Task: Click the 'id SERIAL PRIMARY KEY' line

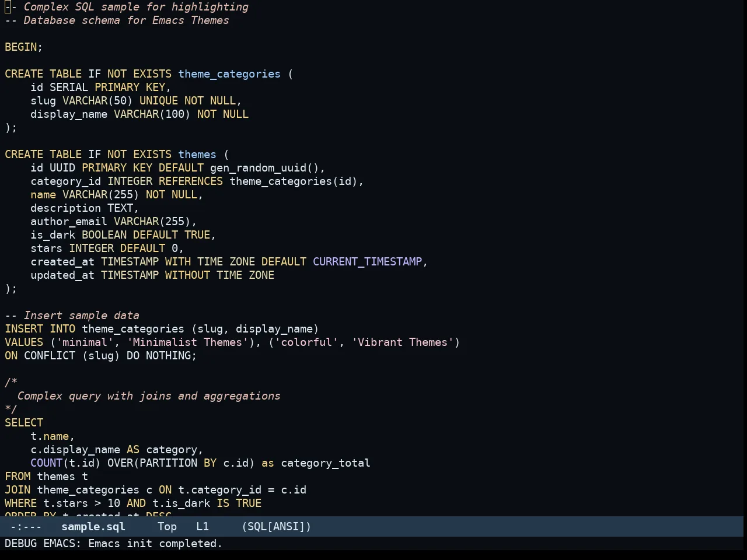Action: click(100, 87)
